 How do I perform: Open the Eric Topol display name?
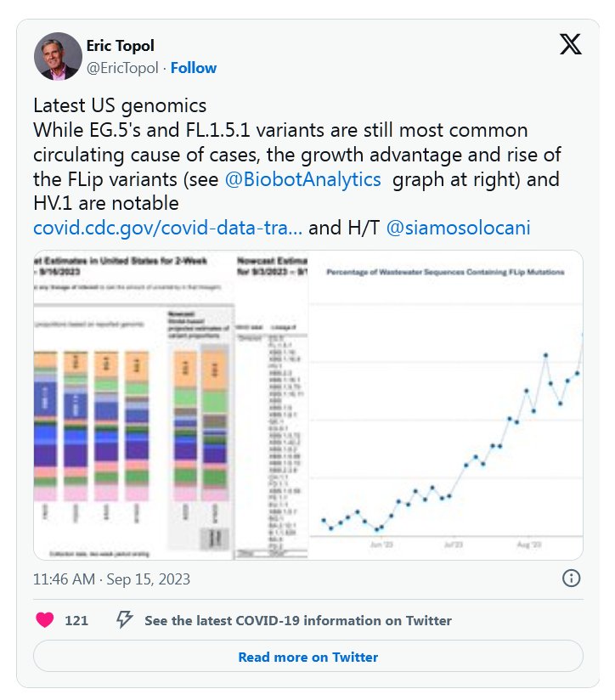pos(121,45)
